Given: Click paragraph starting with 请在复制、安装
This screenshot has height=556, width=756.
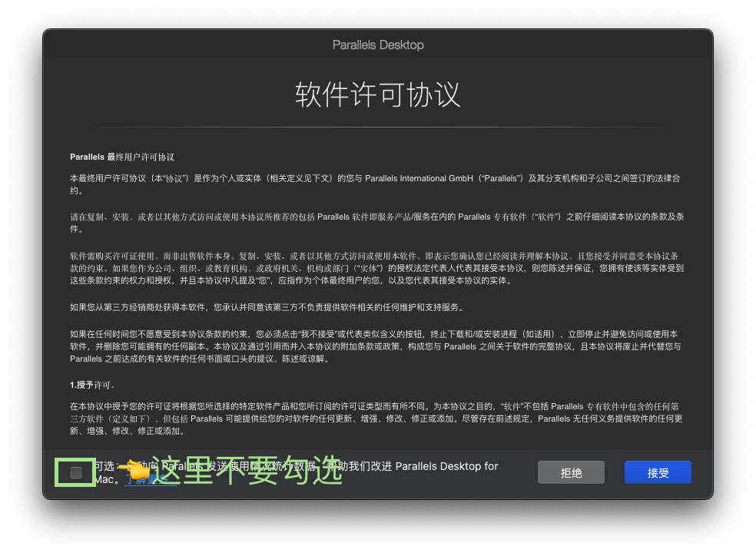Looking at the screenshot, I should [377, 223].
